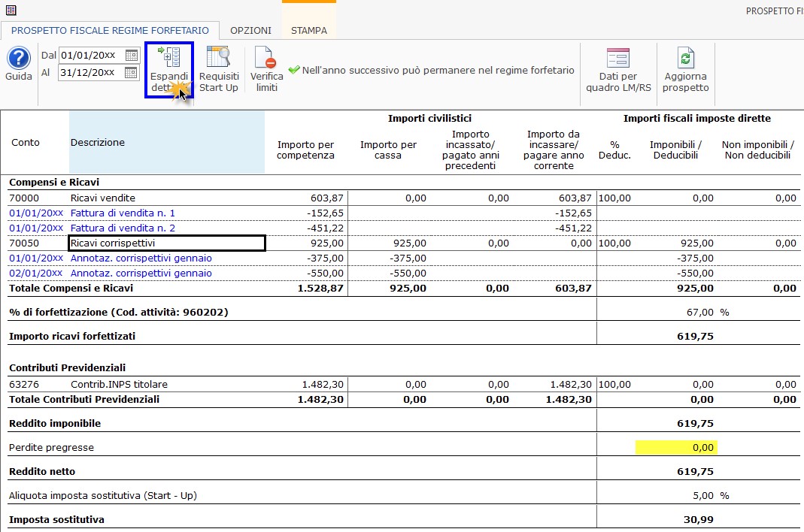Open Annotaz. corrispettivi gennaio of 02/01/20xx
The height and width of the screenshot is (532, 804).
pos(141,273)
